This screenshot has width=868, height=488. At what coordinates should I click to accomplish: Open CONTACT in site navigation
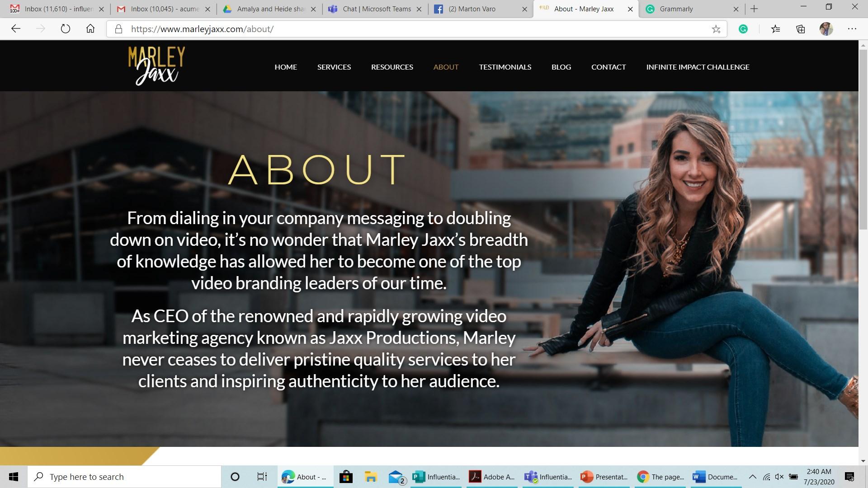point(609,67)
